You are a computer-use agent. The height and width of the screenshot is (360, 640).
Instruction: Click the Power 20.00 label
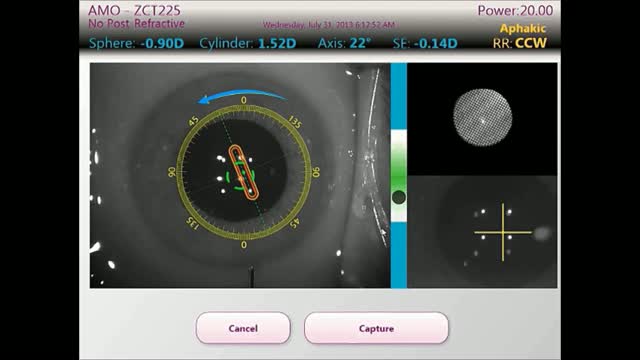515,11
